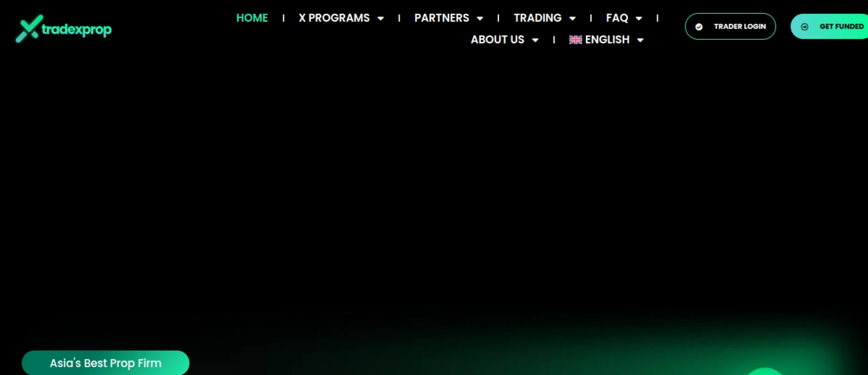Open the ABOUT US menu

tap(498, 40)
